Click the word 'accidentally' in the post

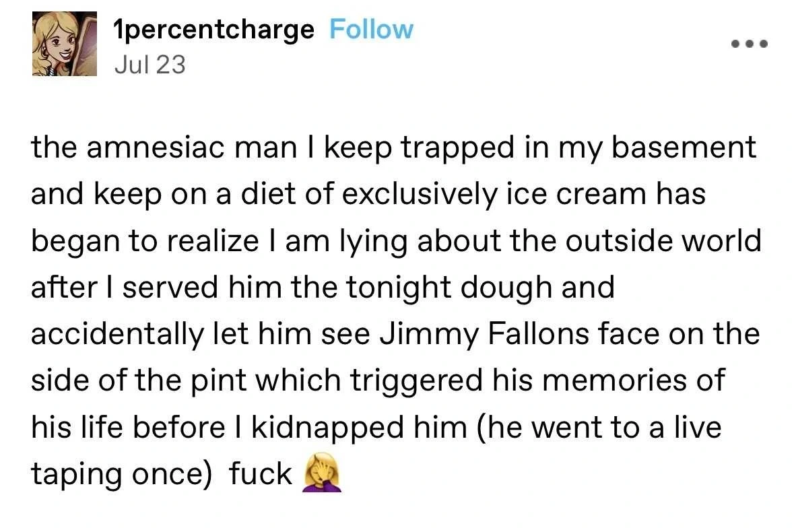(117, 335)
